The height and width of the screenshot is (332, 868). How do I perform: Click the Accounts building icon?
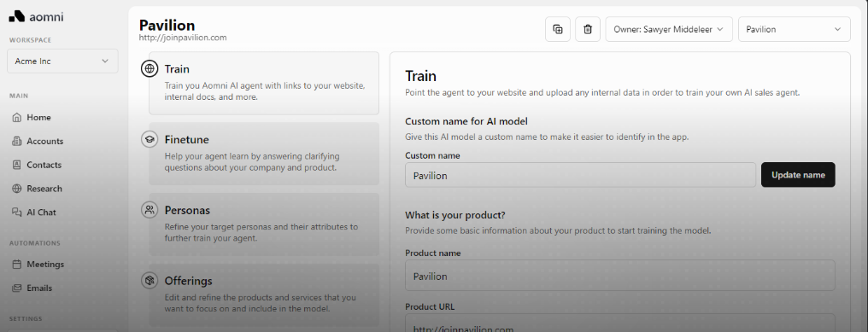pos(16,141)
